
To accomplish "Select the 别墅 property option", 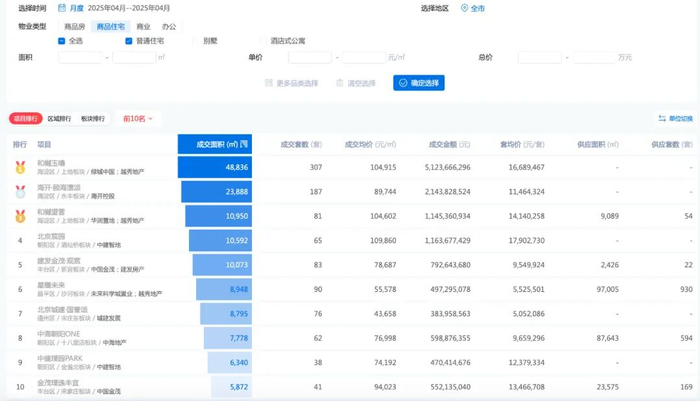I will coord(210,41).
